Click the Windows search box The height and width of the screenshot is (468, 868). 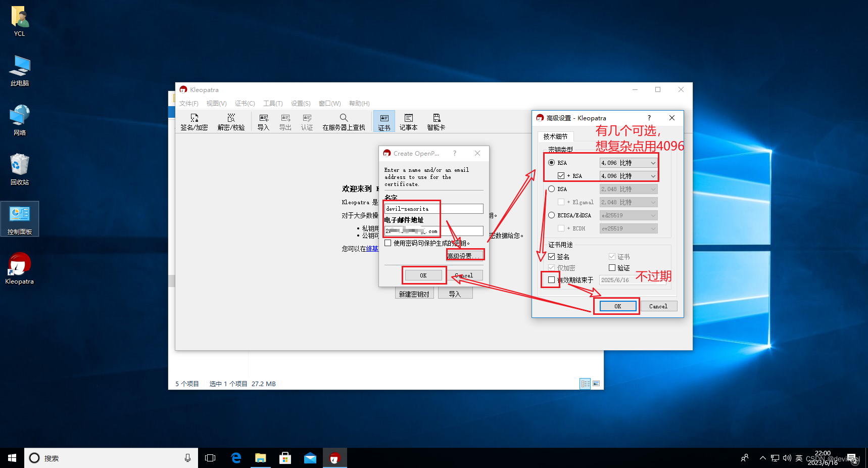pos(111,458)
